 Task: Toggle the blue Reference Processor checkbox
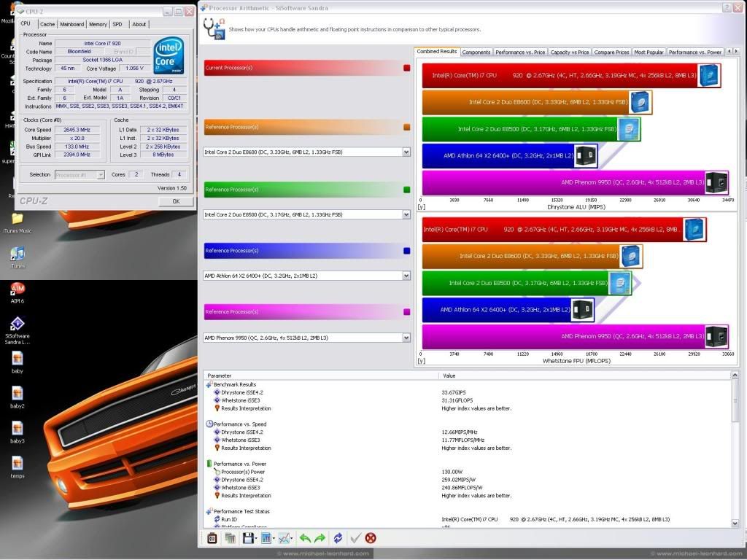(x=406, y=251)
